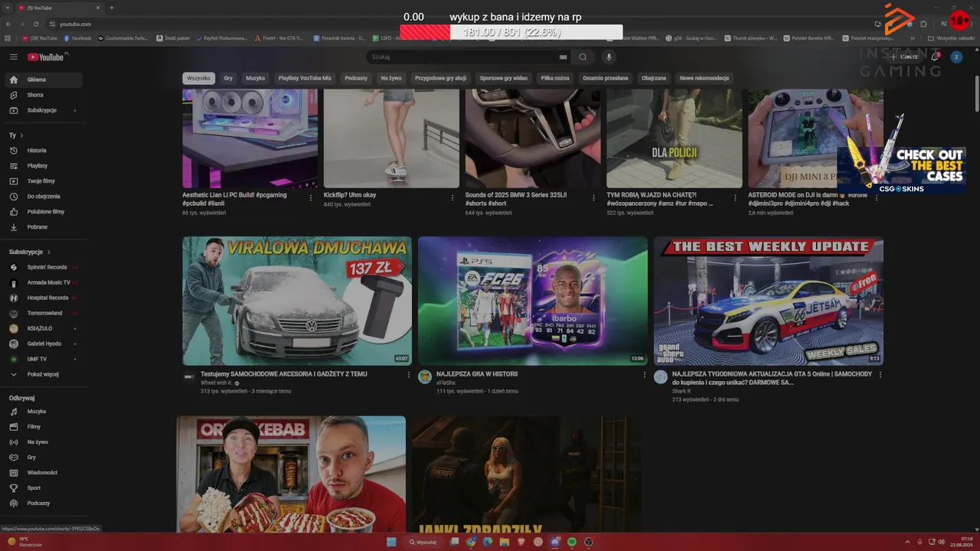Open the Shark R channel link

tap(681, 391)
